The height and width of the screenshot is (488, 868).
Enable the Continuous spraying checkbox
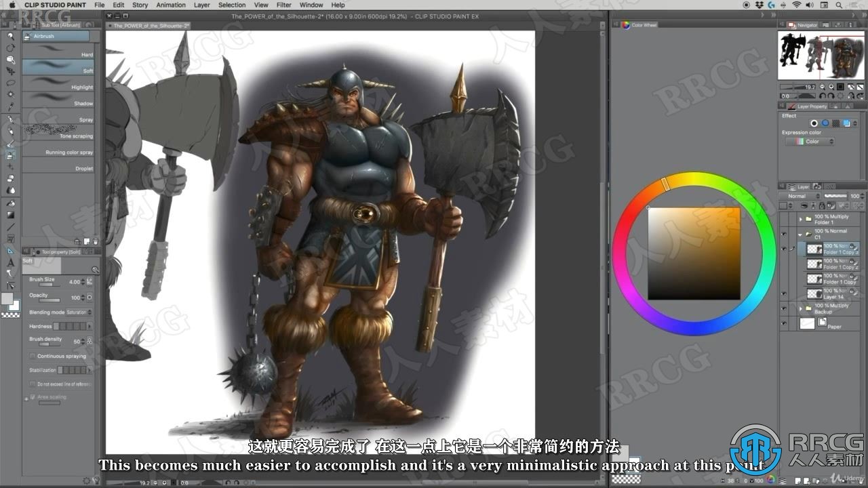tap(32, 356)
